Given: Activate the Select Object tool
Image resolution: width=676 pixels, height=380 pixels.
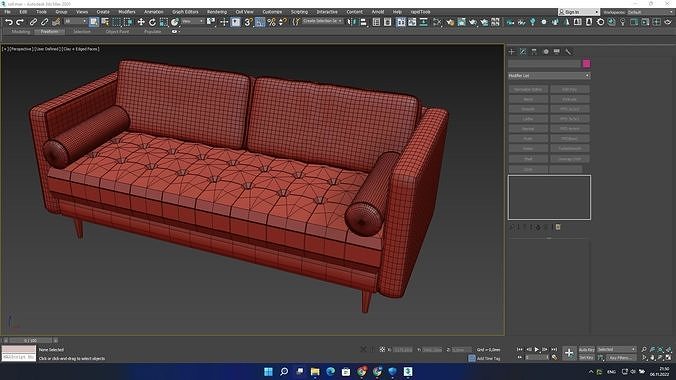Looking at the screenshot, I should [x=94, y=22].
